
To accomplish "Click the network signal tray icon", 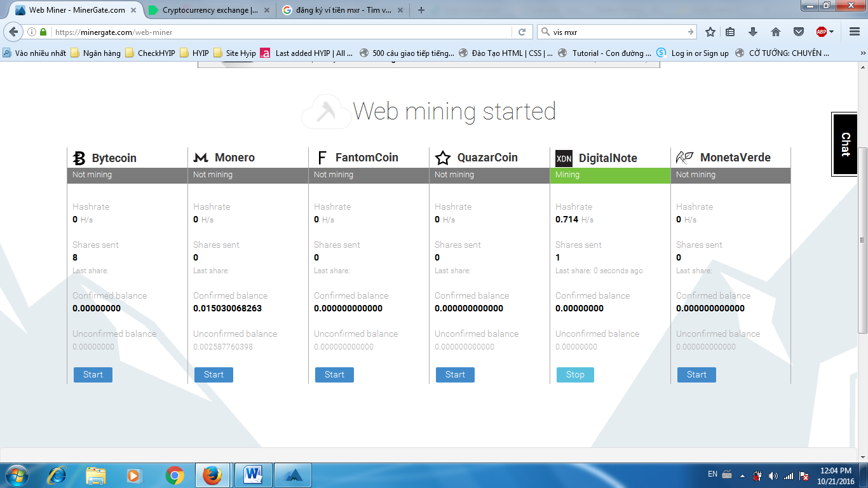I will pyautogui.click(x=788, y=476).
